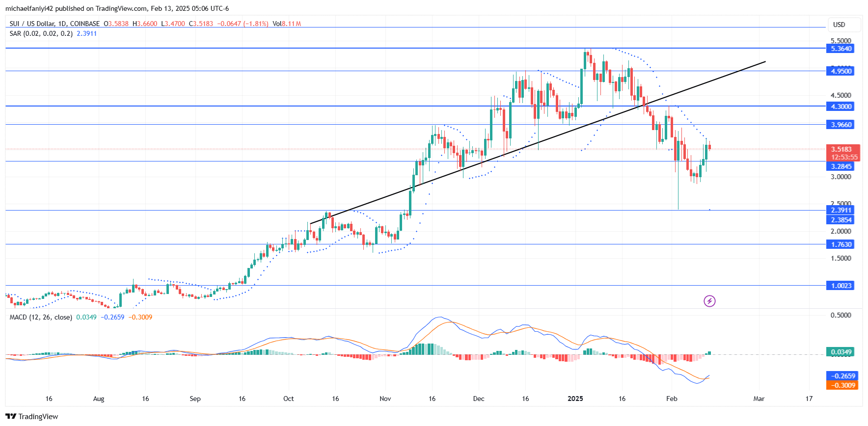Click the -0.0647 (-1.81%) change value
Image resolution: width=868 pixels, height=426 pixels.
tap(243, 24)
